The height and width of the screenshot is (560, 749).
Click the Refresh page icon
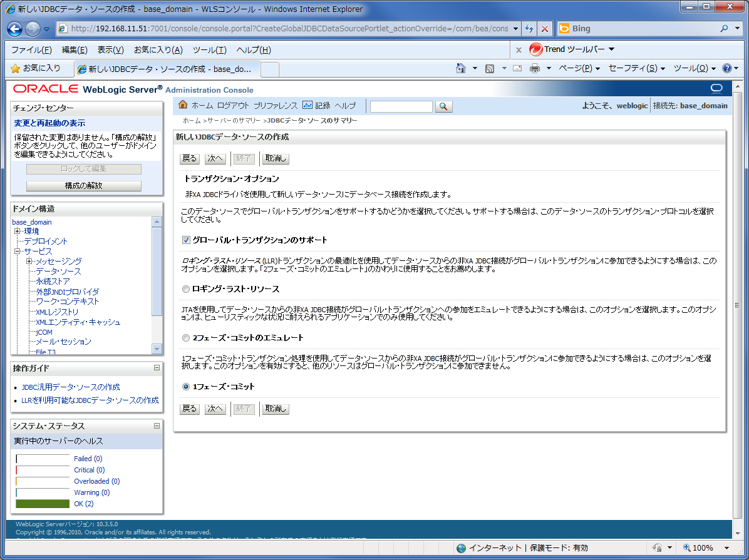[x=529, y=29]
